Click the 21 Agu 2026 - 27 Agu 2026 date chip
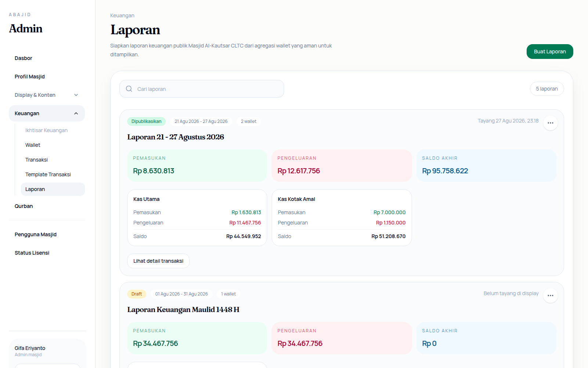 click(x=201, y=121)
